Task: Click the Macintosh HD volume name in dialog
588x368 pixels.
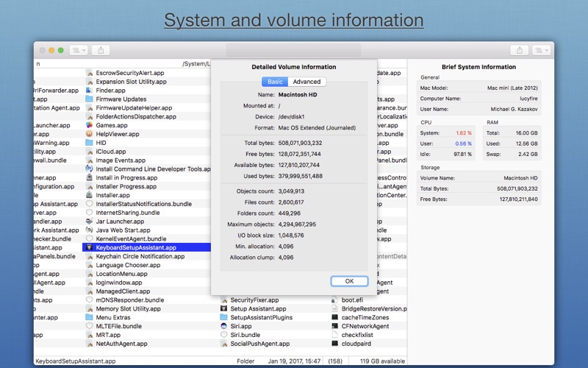Action: [298, 95]
